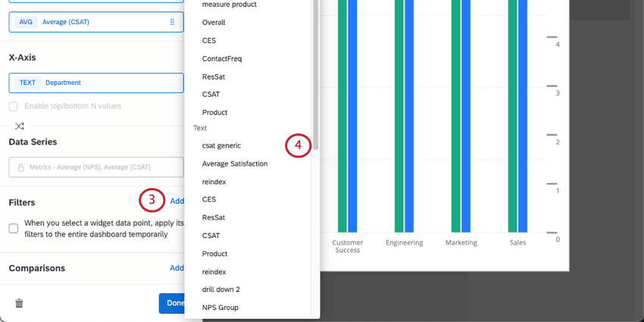This screenshot has width=644, height=322.
Task: Pick 'csat generic' under Text group
Action: pos(221,145)
